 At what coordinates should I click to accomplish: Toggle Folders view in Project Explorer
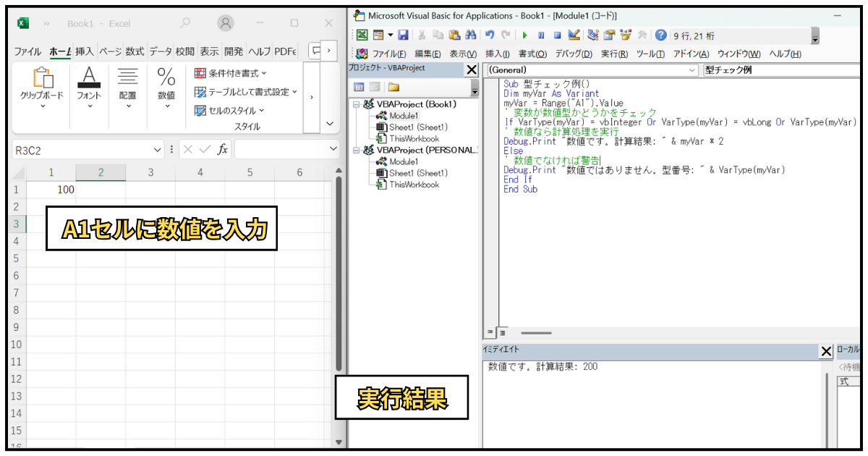394,87
